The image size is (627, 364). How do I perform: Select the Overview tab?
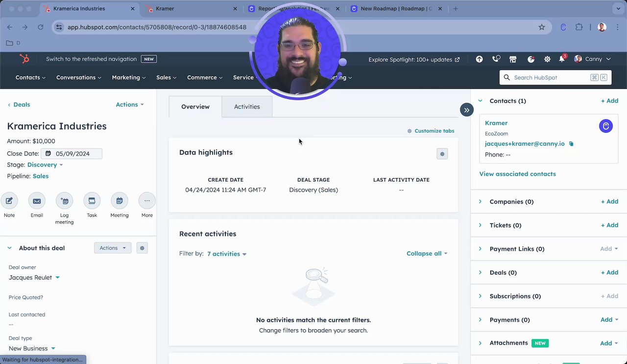click(195, 107)
